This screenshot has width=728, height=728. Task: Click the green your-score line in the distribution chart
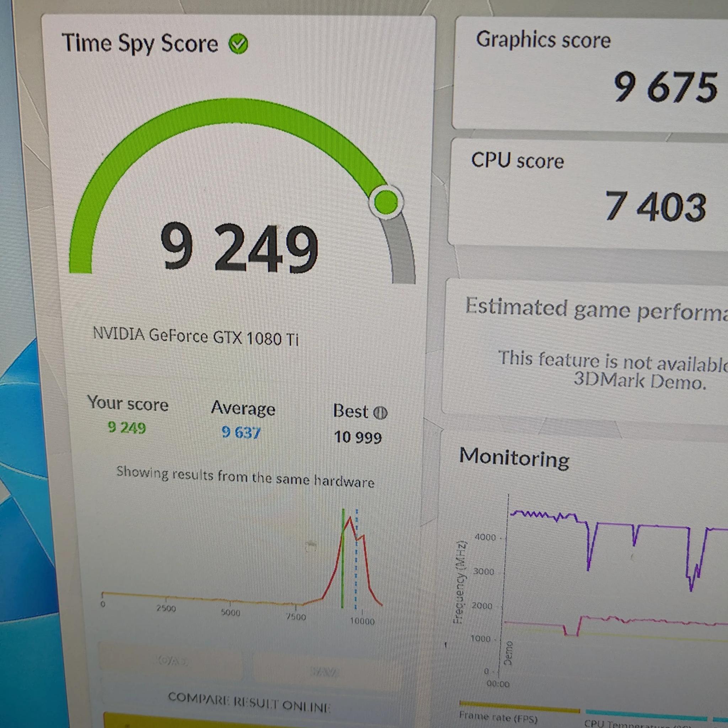(x=343, y=558)
